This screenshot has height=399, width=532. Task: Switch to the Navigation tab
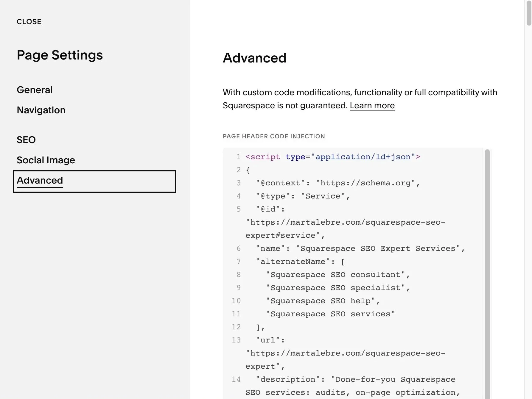tap(41, 110)
